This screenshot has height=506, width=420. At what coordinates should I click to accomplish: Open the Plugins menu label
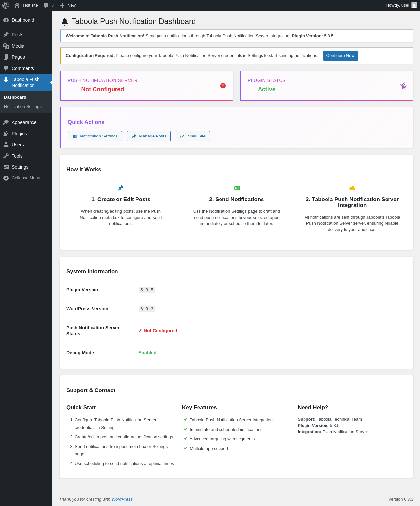(19, 134)
